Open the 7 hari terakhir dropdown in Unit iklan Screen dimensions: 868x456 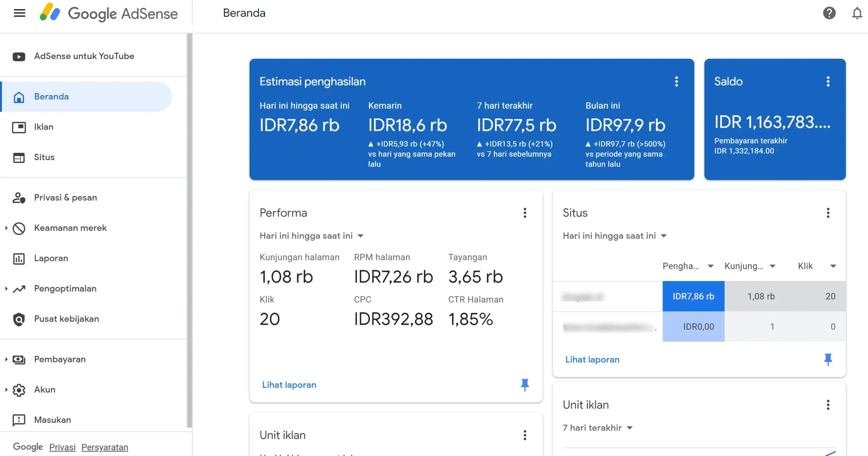pyautogui.click(x=597, y=428)
